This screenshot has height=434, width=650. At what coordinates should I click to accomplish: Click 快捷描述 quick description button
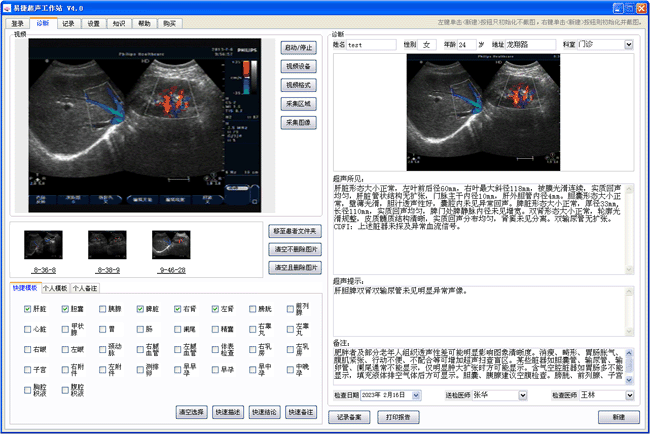tap(227, 411)
